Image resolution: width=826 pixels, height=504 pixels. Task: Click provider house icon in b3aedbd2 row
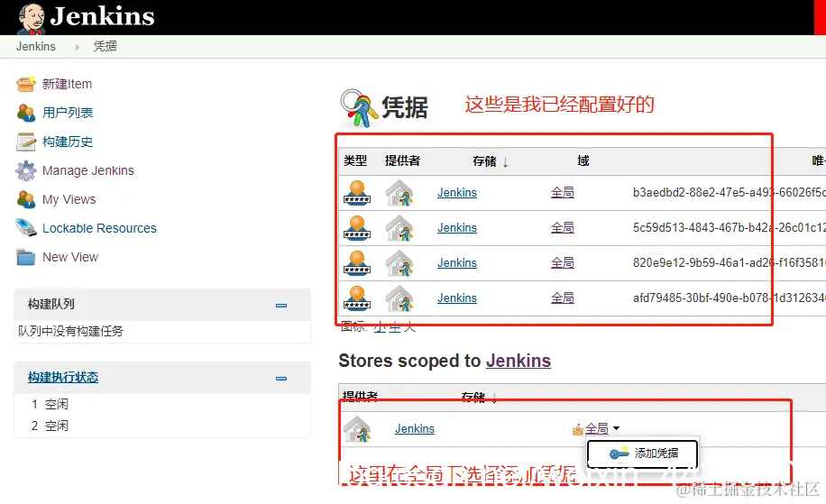pyautogui.click(x=399, y=193)
